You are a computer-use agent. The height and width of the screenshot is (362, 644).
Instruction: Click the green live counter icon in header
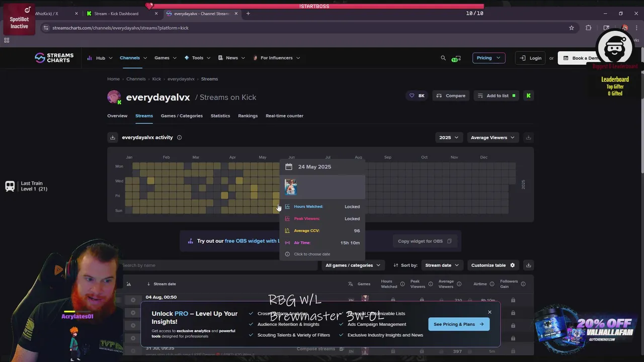(x=456, y=58)
